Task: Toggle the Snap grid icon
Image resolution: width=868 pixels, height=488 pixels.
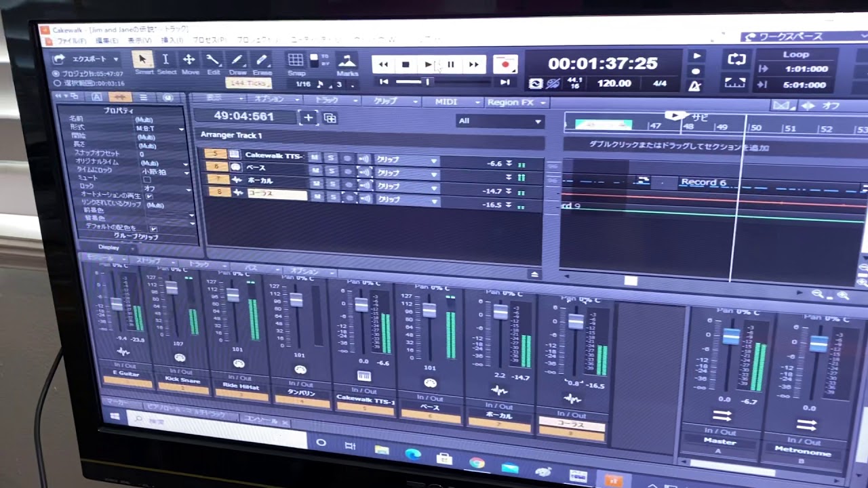Action: point(296,60)
